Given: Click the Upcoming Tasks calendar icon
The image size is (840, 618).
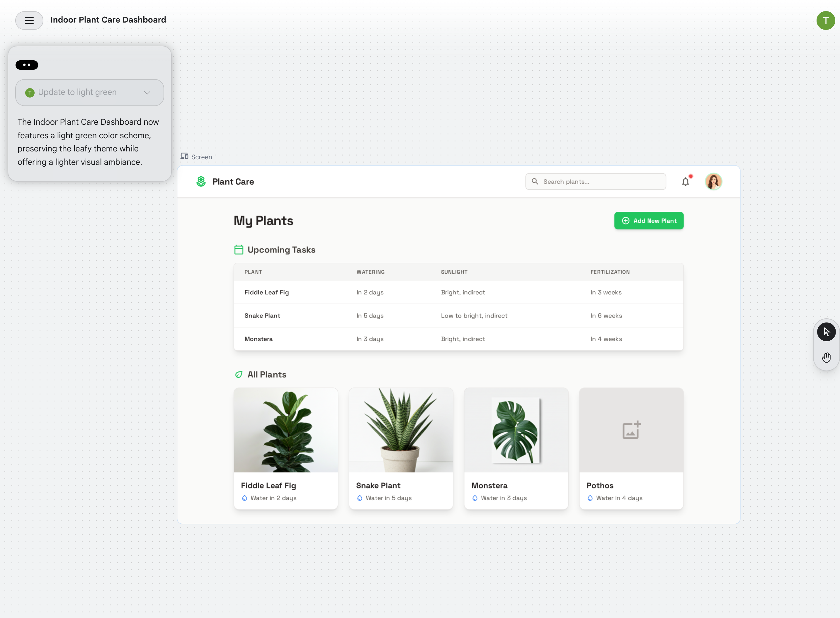Looking at the screenshot, I should pos(239,250).
